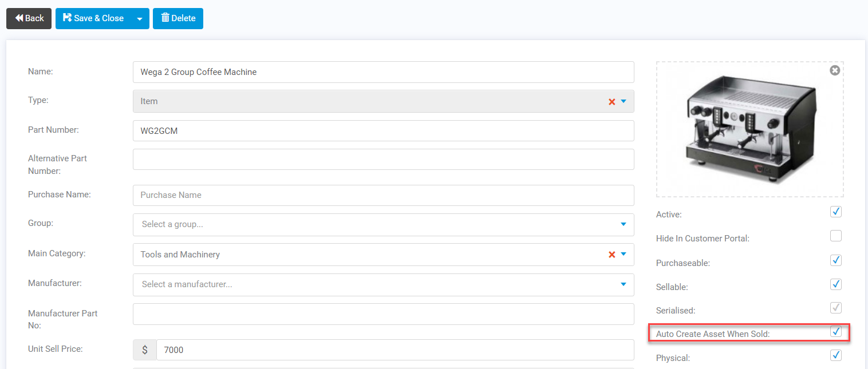This screenshot has height=369, width=868.
Task: Open the Type dropdown
Action: [x=624, y=101]
